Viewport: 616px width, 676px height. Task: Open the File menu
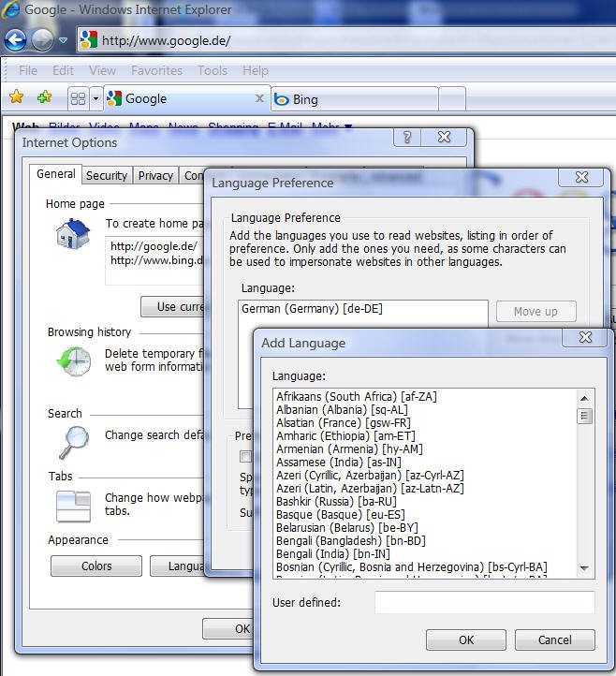point(28,70)
